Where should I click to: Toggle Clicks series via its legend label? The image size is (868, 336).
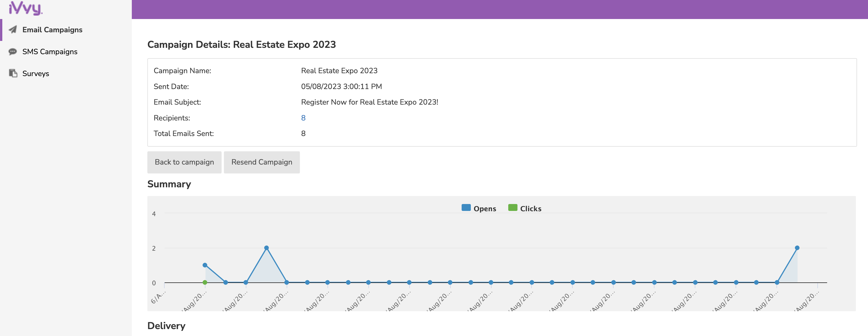click(x=530, y=208)
